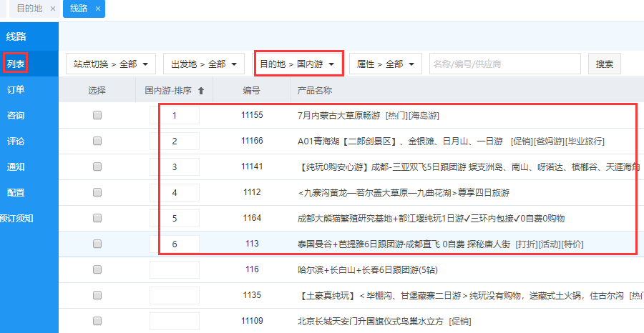Click the 名称/编号/供应商 search field
This screenshot has width=644, height=333.
point(504,64)
